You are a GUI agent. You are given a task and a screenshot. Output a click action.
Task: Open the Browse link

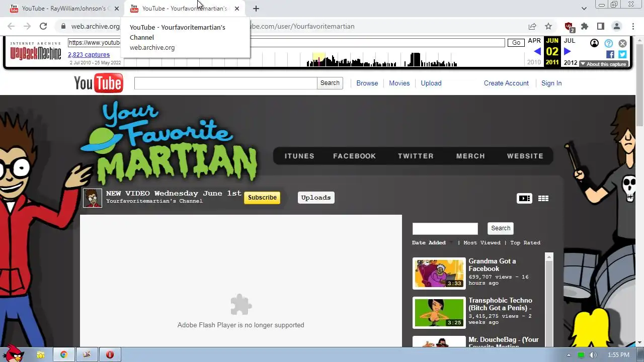pos(367,83)
